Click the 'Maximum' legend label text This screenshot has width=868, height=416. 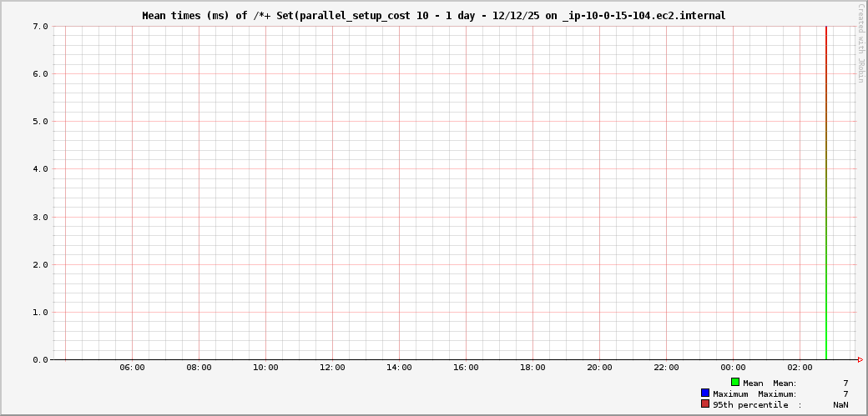click(732, 393)
